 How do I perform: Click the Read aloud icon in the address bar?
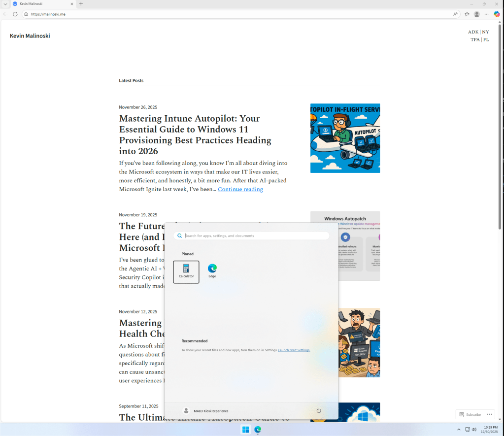pyautogui.click(x=455, y=14)
